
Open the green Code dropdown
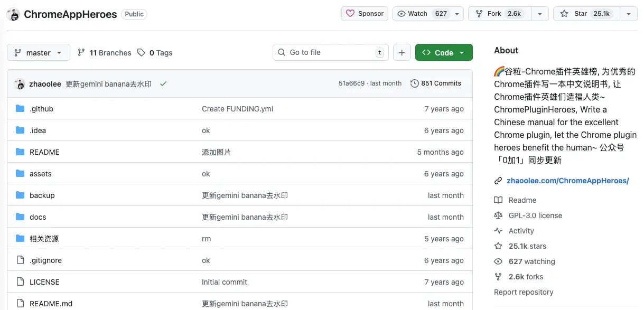[x=443, y=53]
